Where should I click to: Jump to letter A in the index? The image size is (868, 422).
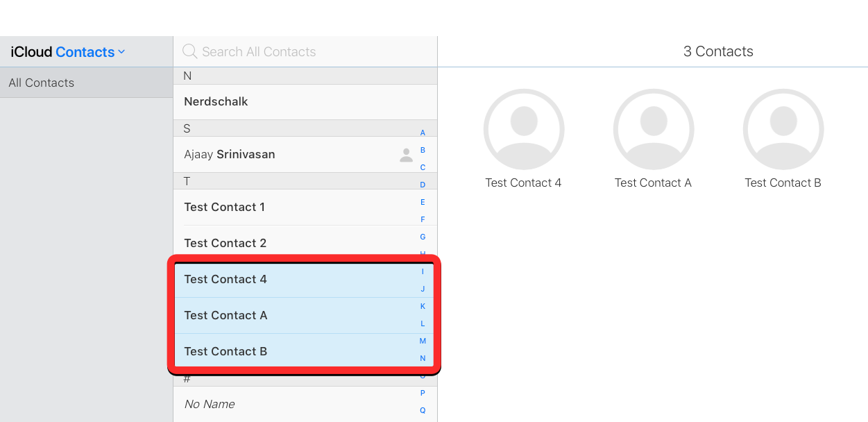(x=423, y=133)
